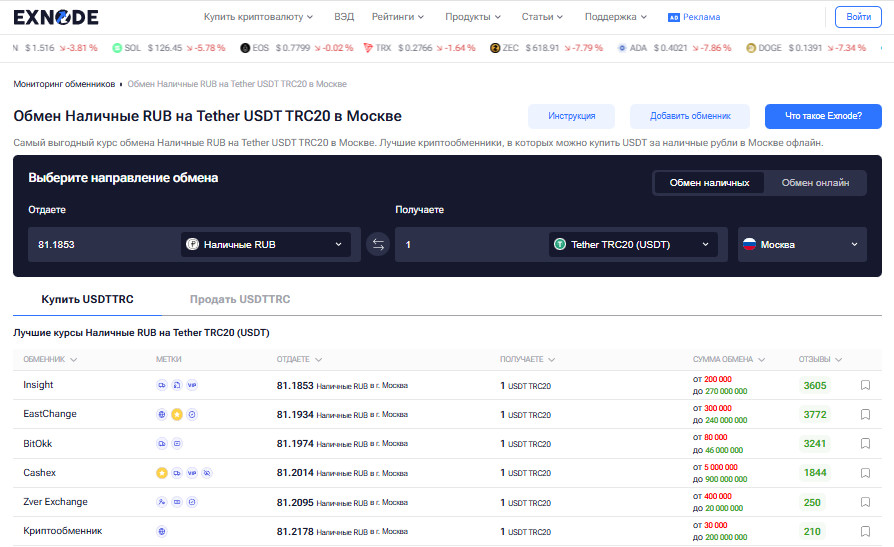The height and width of the screenshot is (547, 894).
Task: Click the card badge in BitOkk row
Action: 177,444
